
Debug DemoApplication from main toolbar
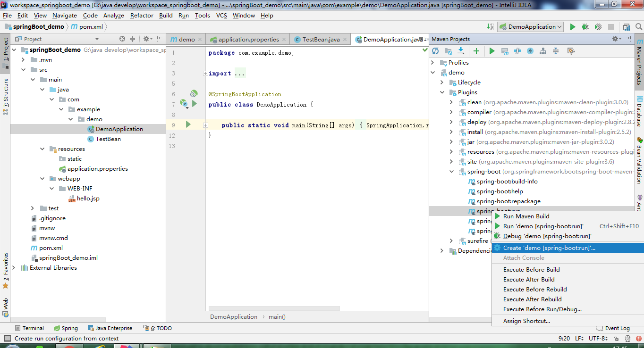point(585,27)
